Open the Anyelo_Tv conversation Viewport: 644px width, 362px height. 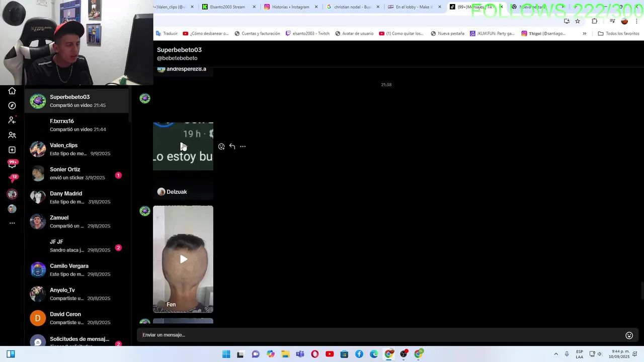(x=77, y=294)
